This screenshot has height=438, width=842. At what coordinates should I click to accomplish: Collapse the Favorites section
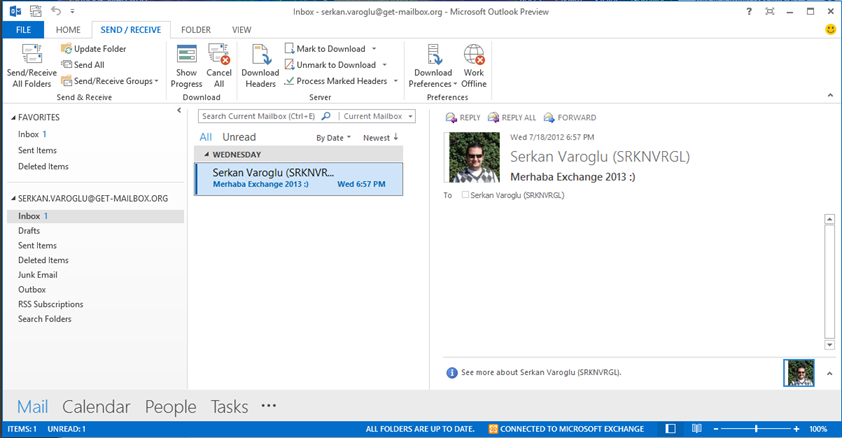[x=13, y=118]
